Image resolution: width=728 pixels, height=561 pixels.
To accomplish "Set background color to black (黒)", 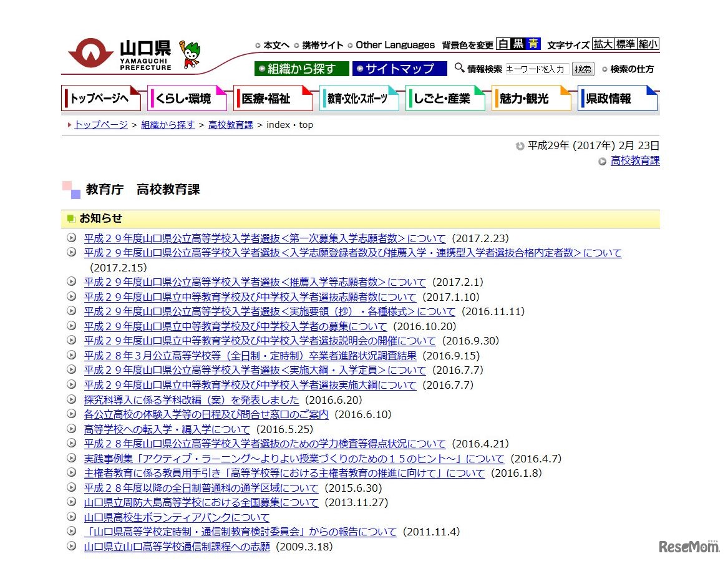I will 518,44.
